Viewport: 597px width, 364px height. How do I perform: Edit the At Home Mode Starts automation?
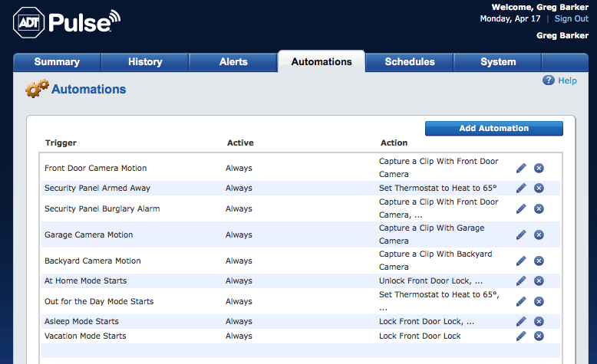point(521,281)
